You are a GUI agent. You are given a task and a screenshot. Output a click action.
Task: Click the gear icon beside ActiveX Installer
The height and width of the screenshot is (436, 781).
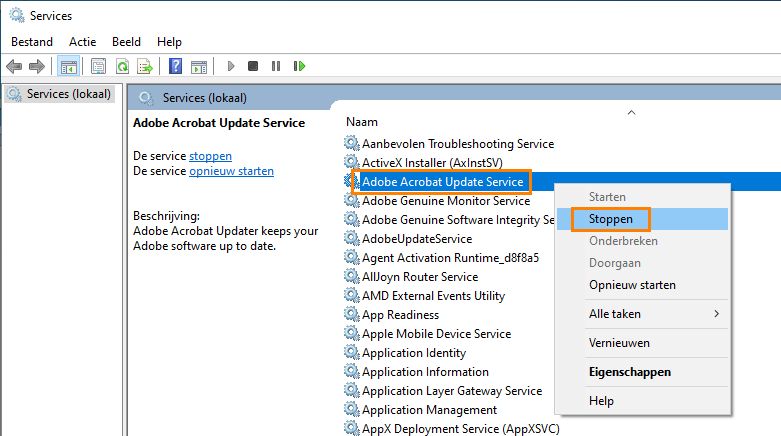(x=352, y=162)
